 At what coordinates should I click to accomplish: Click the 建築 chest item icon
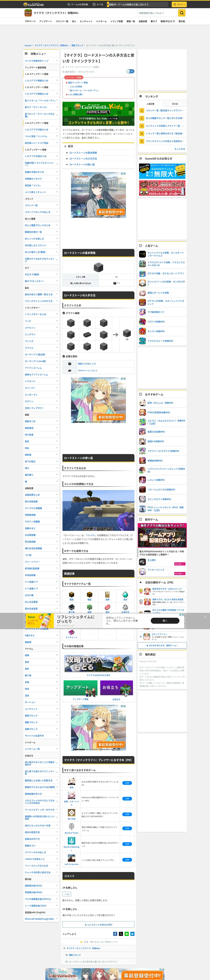[x=71, y=595]
